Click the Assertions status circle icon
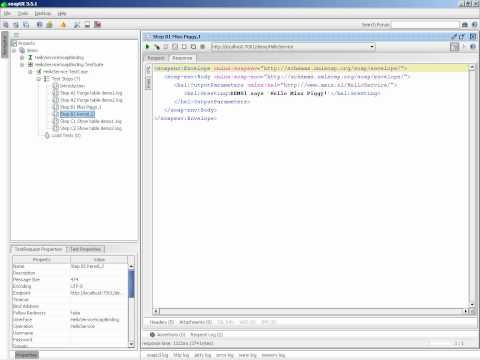The image size is (480, 360). pyautogui.click(x=152, y=334)
